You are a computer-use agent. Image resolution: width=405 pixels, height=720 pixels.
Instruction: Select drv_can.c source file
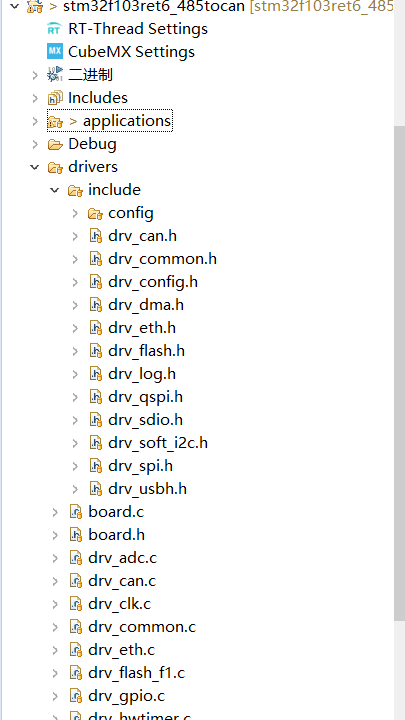coord(122,581)
